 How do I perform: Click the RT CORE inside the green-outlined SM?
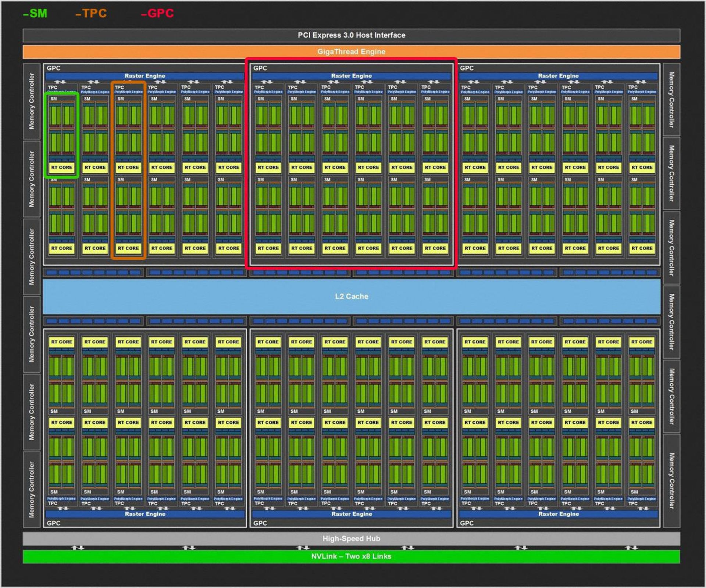click(62, 168)
